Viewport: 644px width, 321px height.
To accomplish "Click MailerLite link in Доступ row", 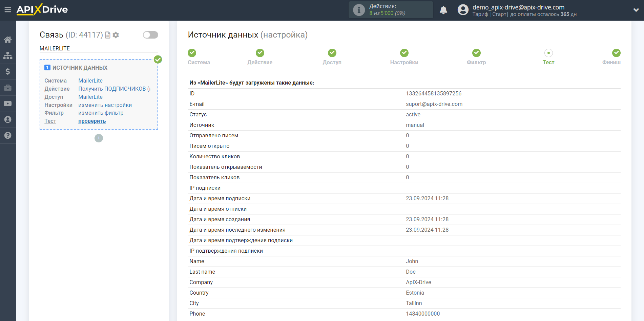I will (x=90, y=97).
